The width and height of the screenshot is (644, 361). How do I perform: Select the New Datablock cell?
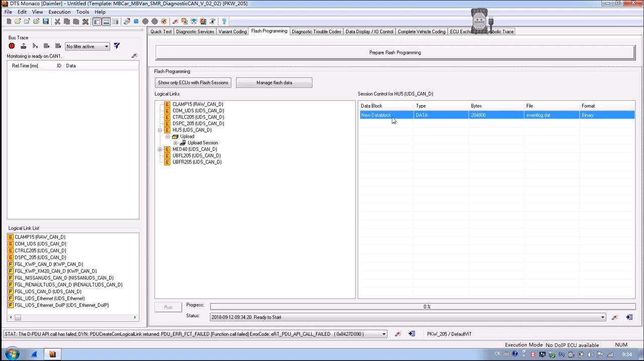[386, 115]
